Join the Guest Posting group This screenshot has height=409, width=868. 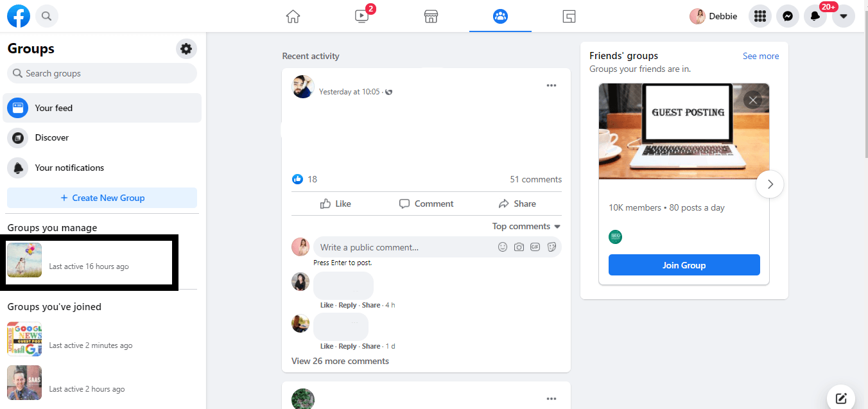(x=684, y=265)
